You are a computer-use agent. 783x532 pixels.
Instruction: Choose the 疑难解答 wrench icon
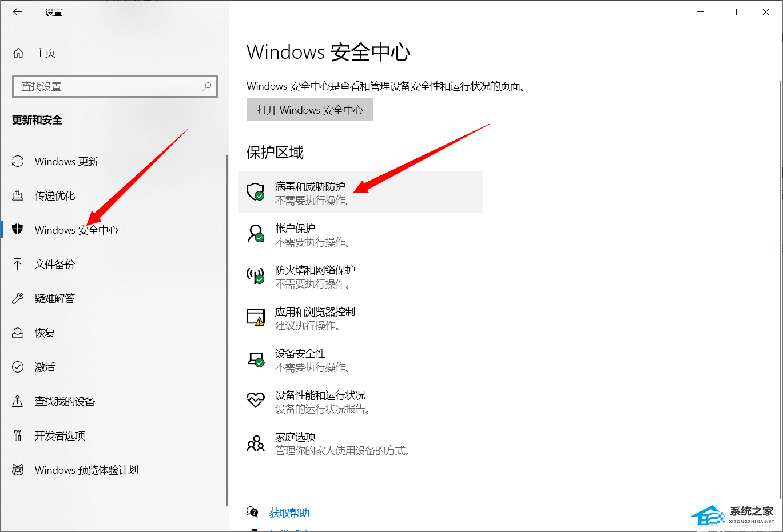click(18, 298)
